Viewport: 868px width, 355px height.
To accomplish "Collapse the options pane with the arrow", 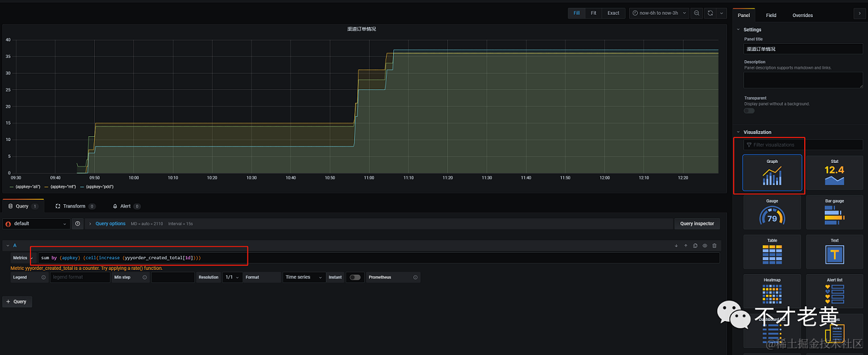I will [x=859, y=13].
